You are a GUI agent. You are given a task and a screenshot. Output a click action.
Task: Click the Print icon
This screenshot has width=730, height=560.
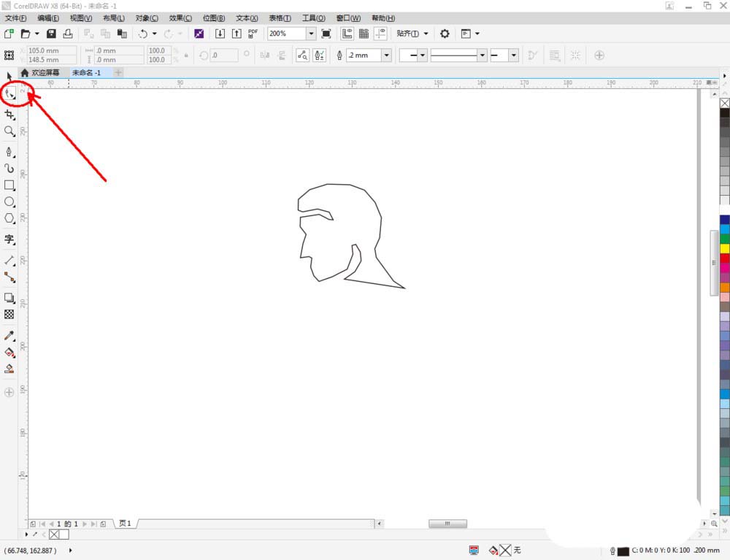(68, 34)
